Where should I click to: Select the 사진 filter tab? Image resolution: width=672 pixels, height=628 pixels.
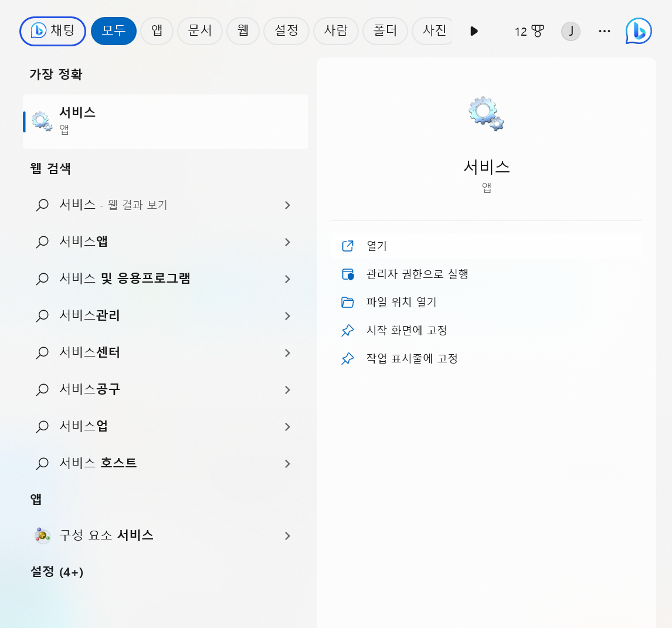pos(433,31)
